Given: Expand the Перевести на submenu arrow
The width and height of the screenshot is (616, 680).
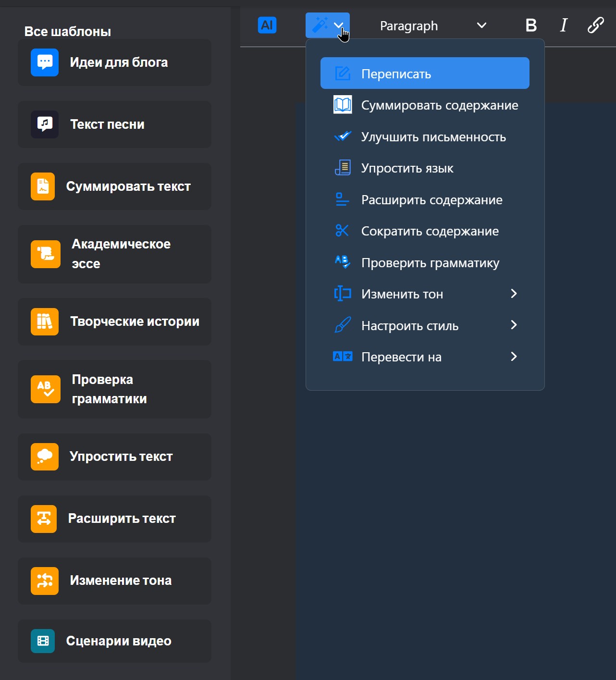Looking at the screenshot, I should (514, 357).
